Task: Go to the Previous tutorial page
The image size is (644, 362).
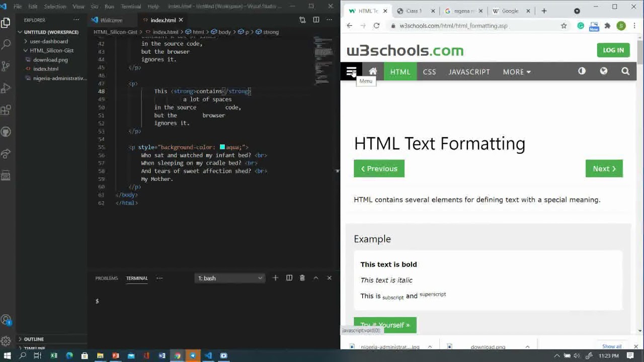Action: pyautogui.click(x=379, y=168)
